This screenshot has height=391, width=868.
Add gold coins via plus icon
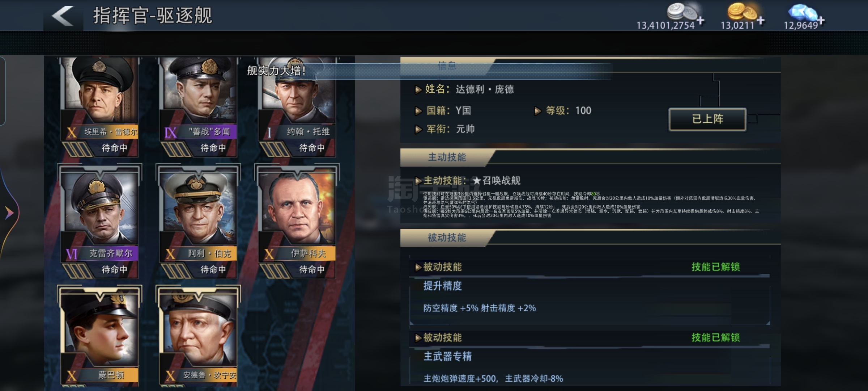pyautogui.click(x=761, y=20)
